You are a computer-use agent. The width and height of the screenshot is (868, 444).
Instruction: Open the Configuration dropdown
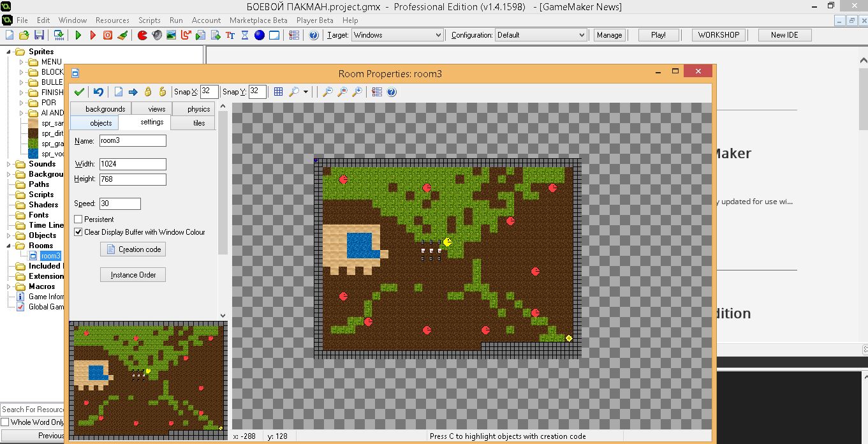pyautogui.click(x=541, y=35)
